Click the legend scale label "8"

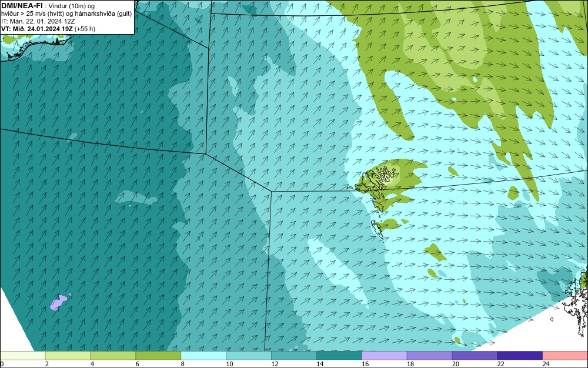point(183,364)
